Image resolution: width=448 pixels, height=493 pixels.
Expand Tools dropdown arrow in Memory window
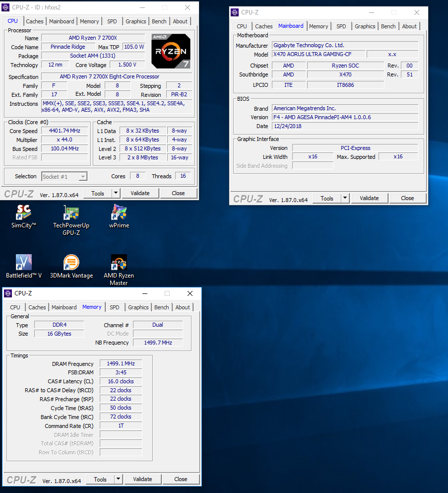(x=118, y=479)
